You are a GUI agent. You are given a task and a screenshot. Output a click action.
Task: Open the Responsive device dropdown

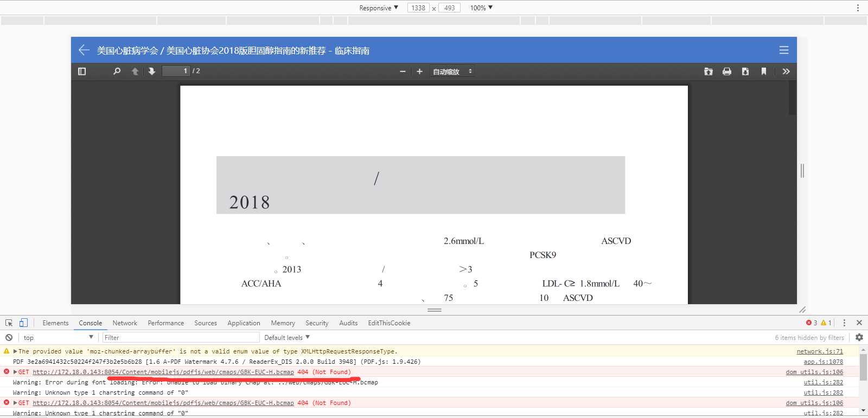click(379, 8)
